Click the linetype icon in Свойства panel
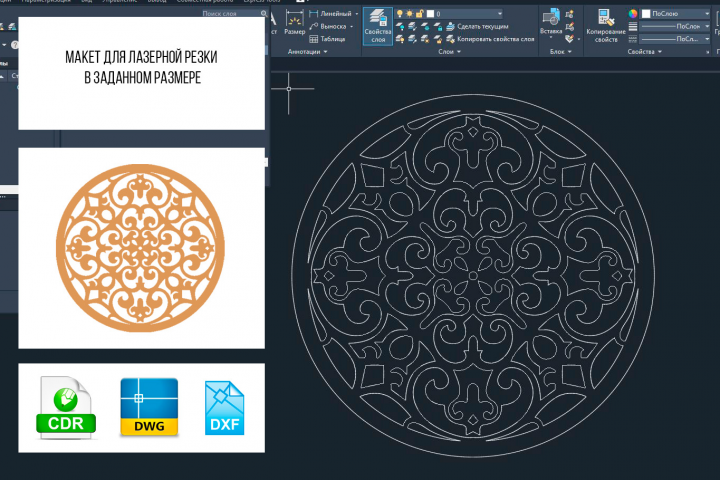 [633, 39]
